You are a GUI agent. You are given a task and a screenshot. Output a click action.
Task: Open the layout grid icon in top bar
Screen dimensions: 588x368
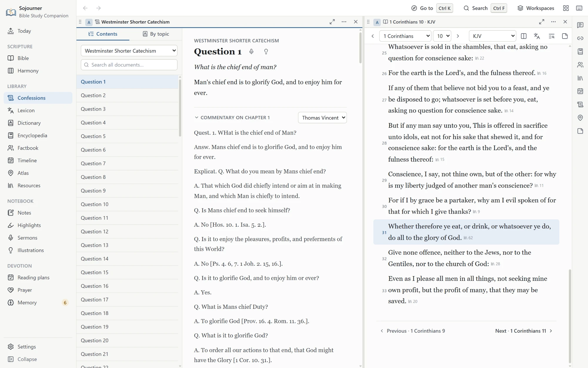[566, 8]
